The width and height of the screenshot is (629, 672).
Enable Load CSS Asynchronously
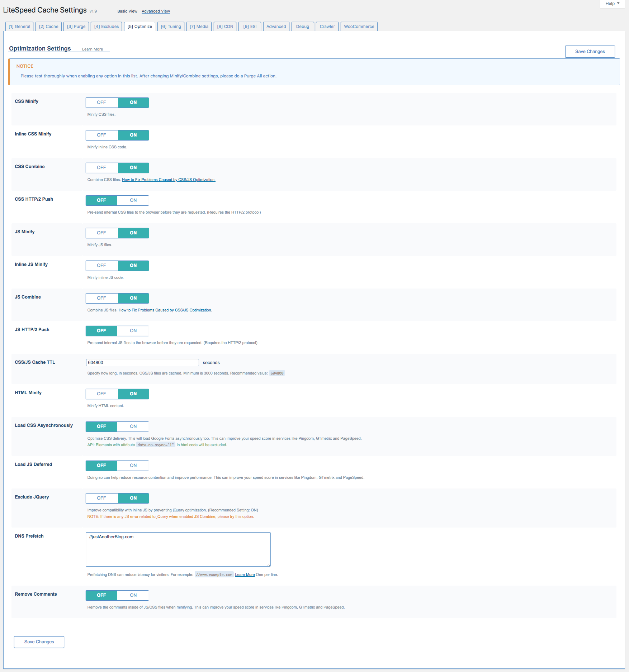pos(133,426)
